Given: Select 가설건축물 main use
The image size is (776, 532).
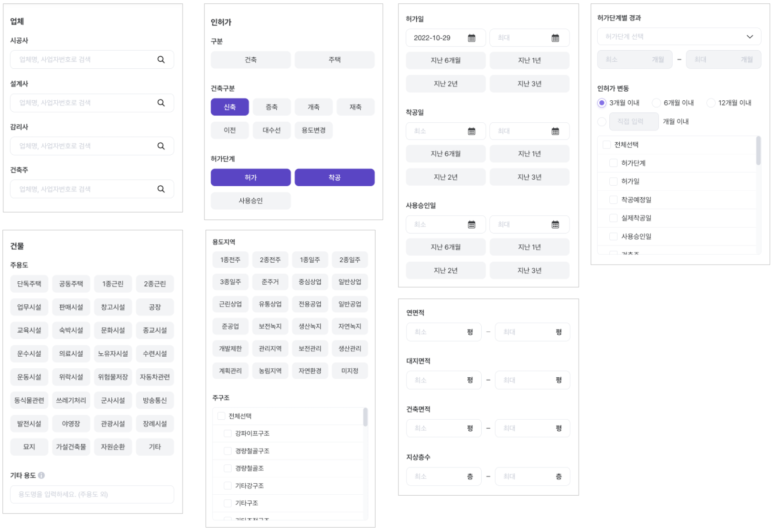Looking at the screenshot, I should [x=71, y=447].
